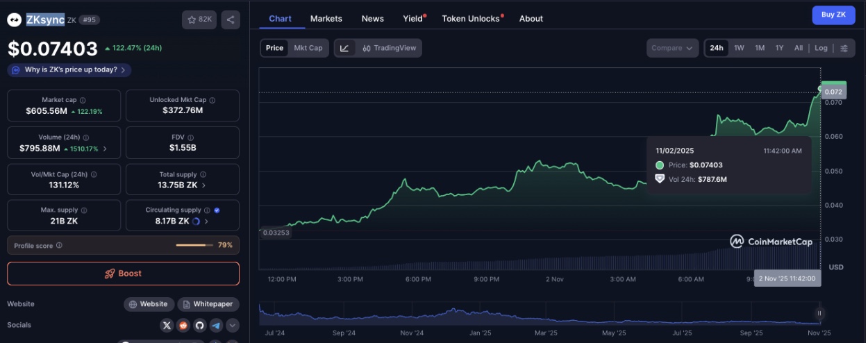Viewport: 868px width, 343px height.
Task: Switch to TradingView chart mode
Action: (388, 48)
